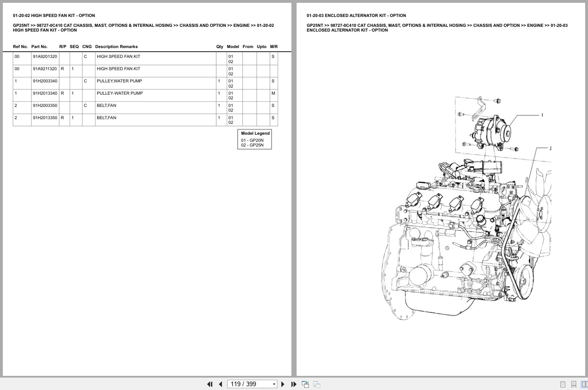Image resolution: width=588 pixels, height=390 pixels.
Task: Click the M value in PULLEY-WATER PUMP row
Action: coord(273,93)
